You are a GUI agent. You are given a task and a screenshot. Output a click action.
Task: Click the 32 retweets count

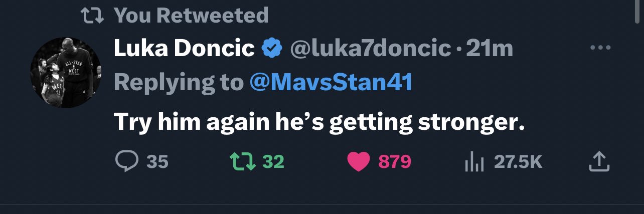(273, 162)
